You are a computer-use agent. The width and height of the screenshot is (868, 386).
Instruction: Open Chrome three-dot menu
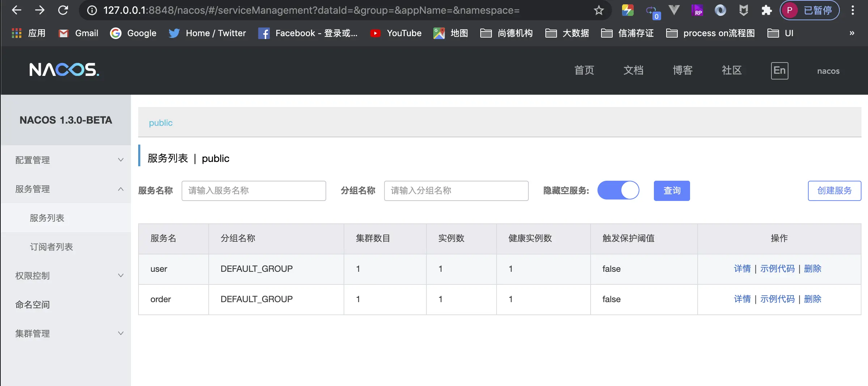tap(852, 10)
